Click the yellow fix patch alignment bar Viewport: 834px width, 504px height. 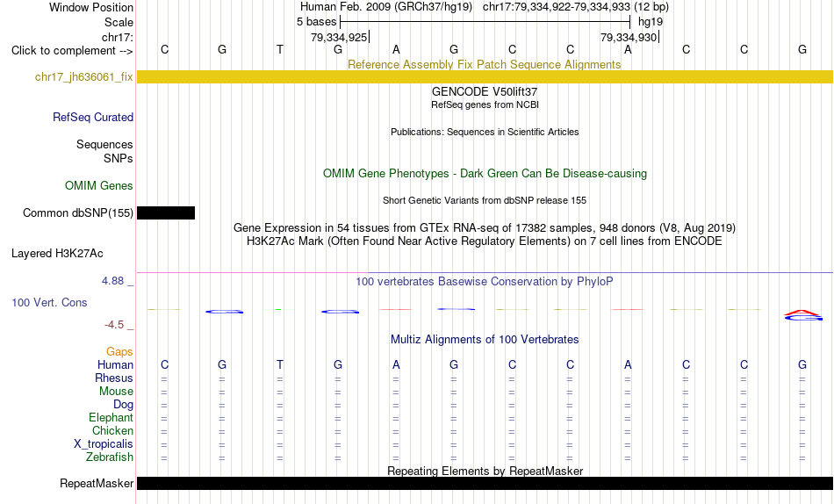485,77
